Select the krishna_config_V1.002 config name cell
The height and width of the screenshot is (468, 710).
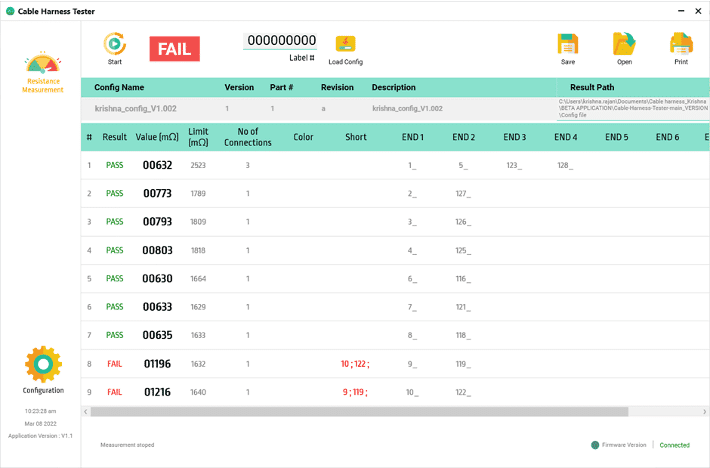coord(135,109)
